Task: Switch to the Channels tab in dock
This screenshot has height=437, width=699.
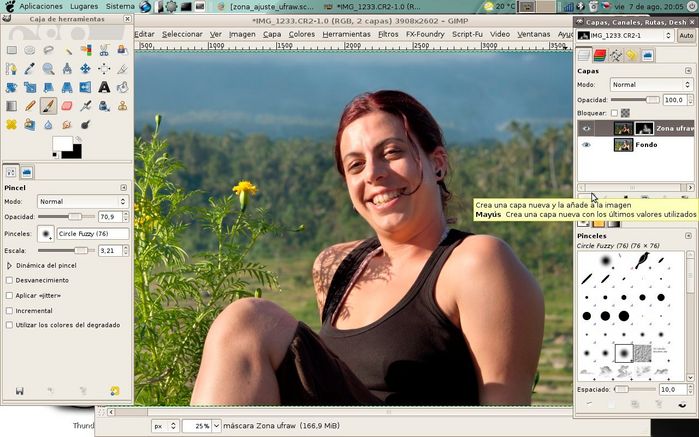Action: tap(600, 55)
